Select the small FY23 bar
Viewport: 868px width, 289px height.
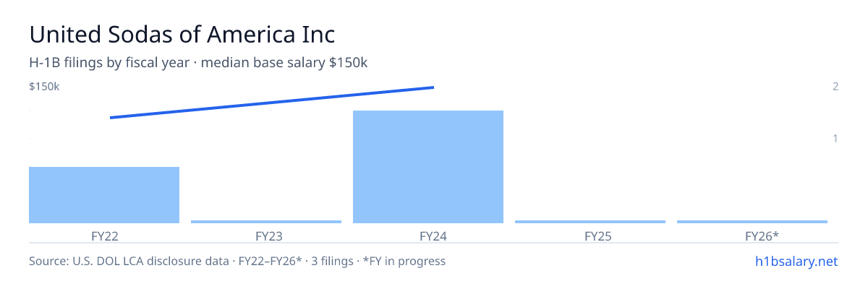pos(266,222)
